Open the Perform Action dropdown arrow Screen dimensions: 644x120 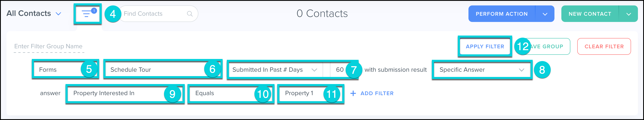tap(545, 14)
